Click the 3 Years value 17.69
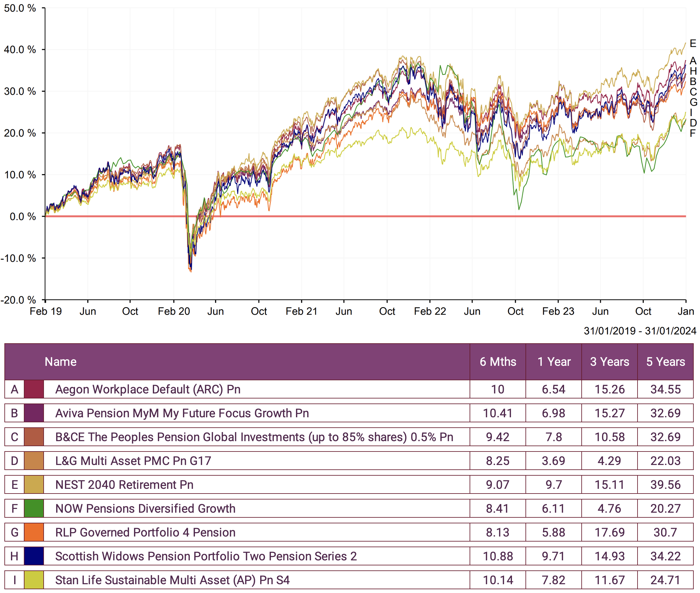This screenshot has width=700, height=593. click(x=610, y=532)
